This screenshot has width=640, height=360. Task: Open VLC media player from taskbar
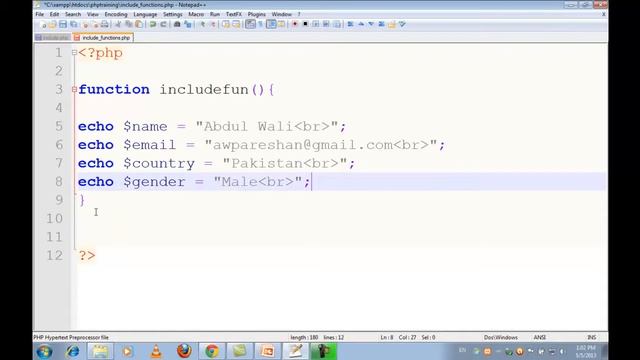click(156, 351)
